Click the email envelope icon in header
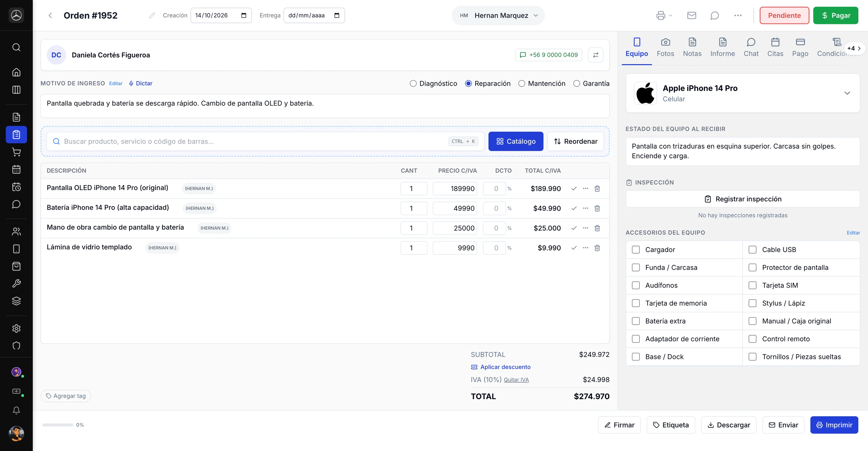Screen dimensions: 868x451 [x=691, y=15]
